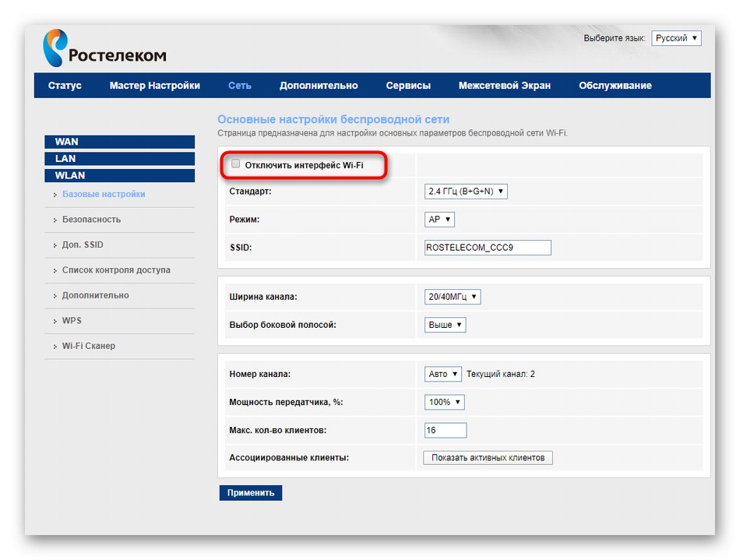
Task: Open the Межсетевой Экран tab
Action: click(505, 86)
